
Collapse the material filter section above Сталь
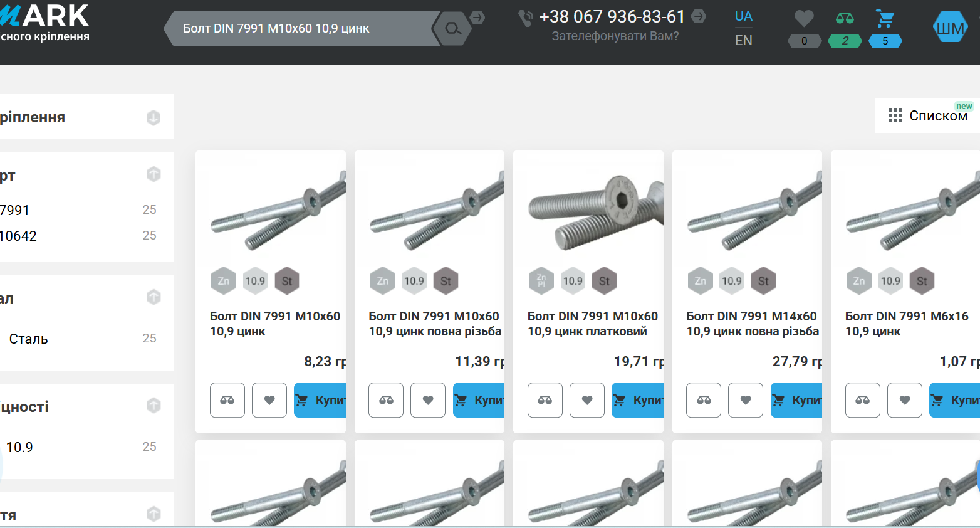tap(154, 297)
